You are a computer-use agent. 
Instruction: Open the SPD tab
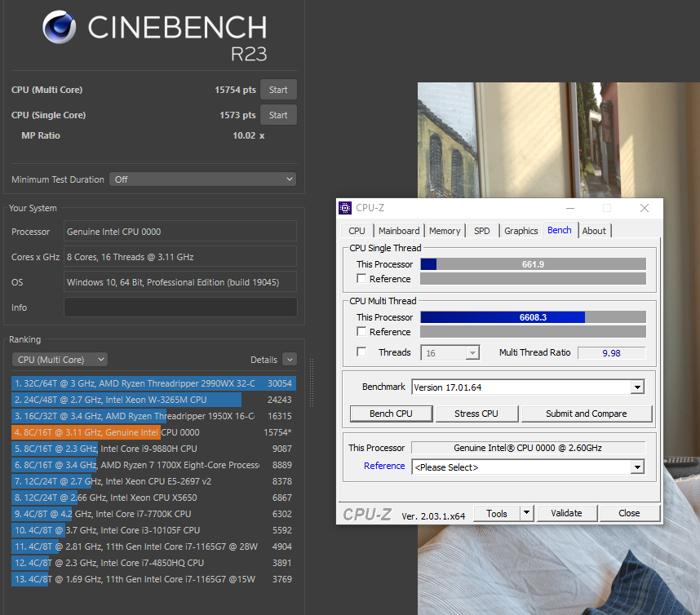click(481, 231)
